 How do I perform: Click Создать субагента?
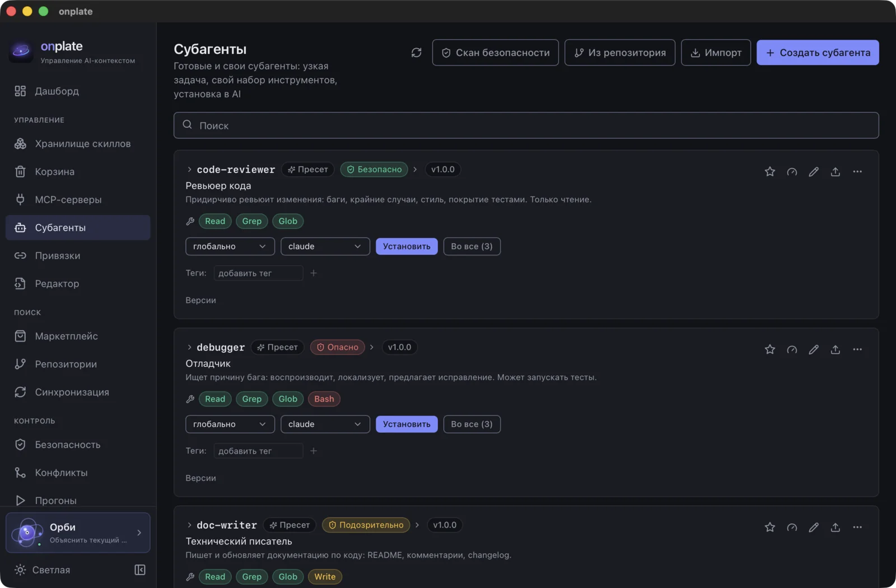[818, 53]
